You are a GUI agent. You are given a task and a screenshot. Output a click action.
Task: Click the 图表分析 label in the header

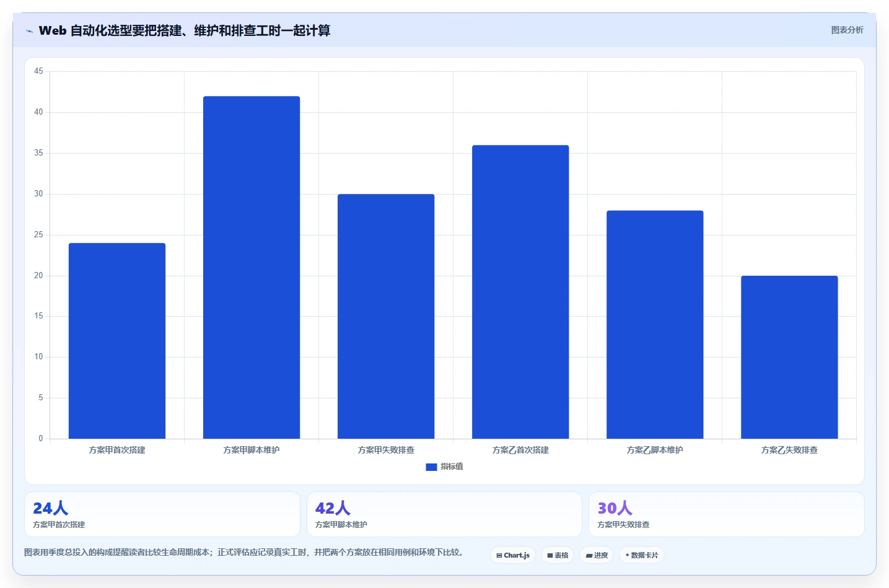point(847,30)
